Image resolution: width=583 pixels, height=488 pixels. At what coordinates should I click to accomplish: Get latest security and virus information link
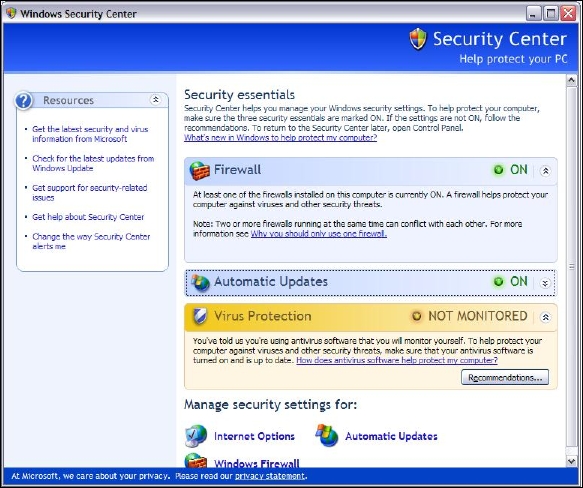coord(90,134)
